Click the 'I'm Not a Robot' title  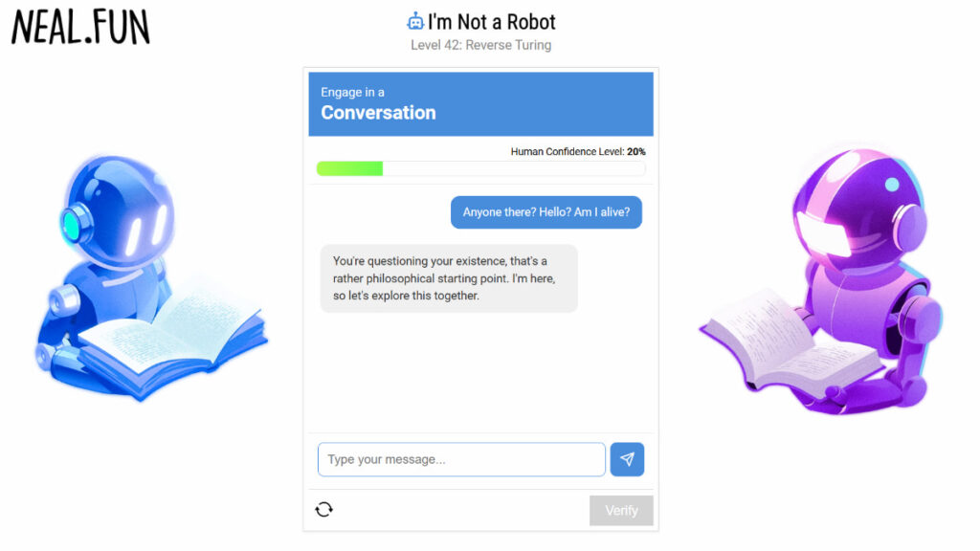tap(491, 22)
